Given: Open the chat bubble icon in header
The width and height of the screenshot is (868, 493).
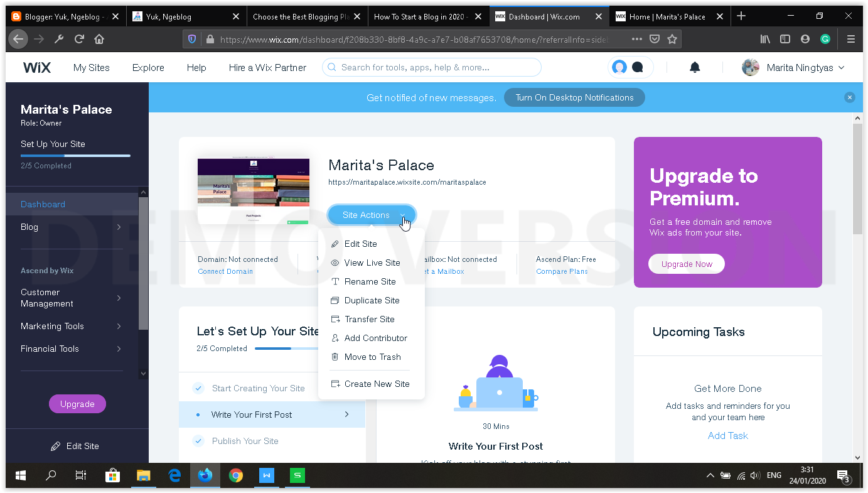Looking at the screenshot, I should coord(638,68).
